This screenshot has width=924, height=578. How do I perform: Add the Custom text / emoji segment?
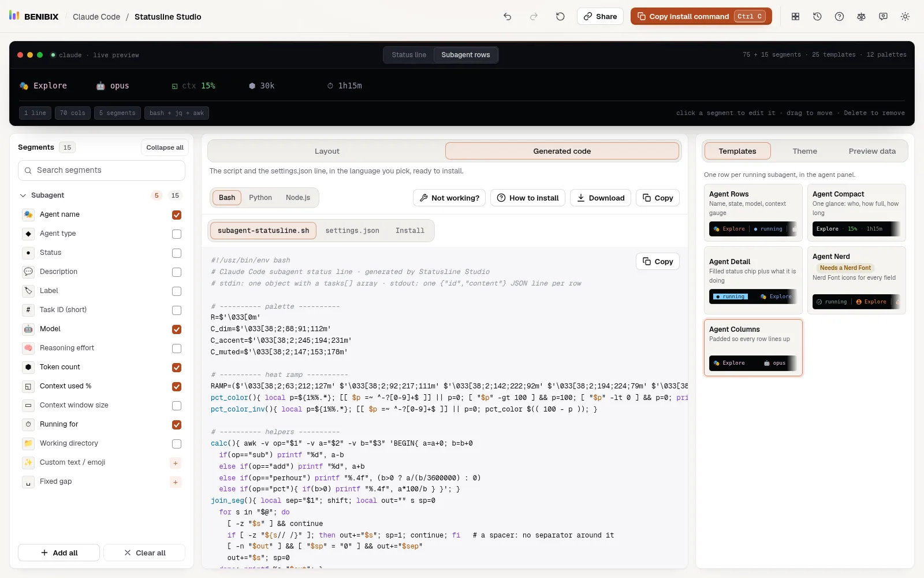pos(176,463)
